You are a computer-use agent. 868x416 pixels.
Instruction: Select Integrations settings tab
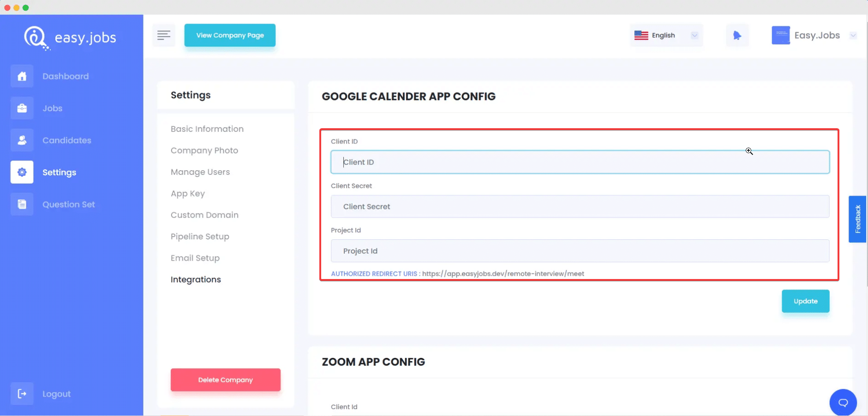(x=196, y=279)
